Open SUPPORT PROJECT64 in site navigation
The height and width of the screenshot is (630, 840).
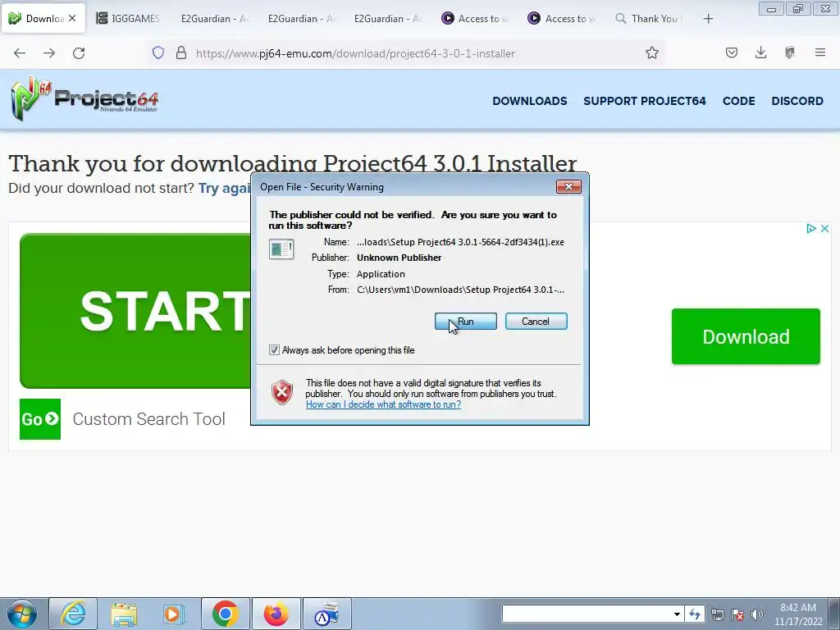point(645,101)
